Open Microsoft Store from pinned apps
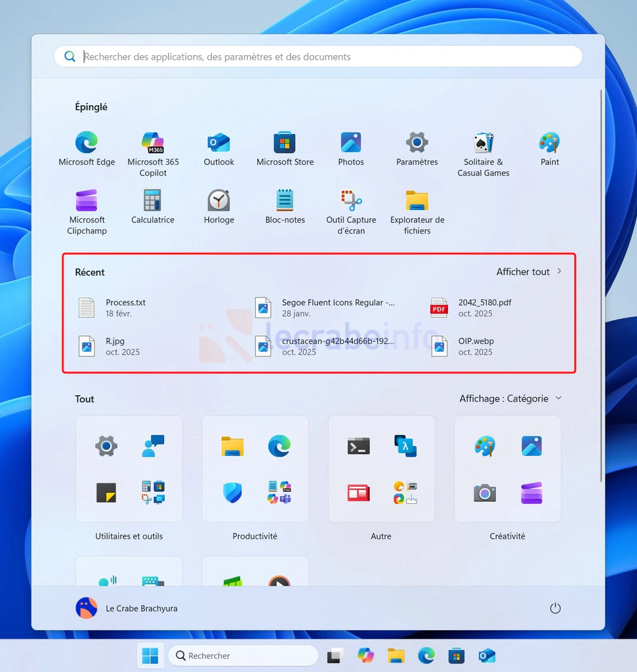 [x=285, y=149]
